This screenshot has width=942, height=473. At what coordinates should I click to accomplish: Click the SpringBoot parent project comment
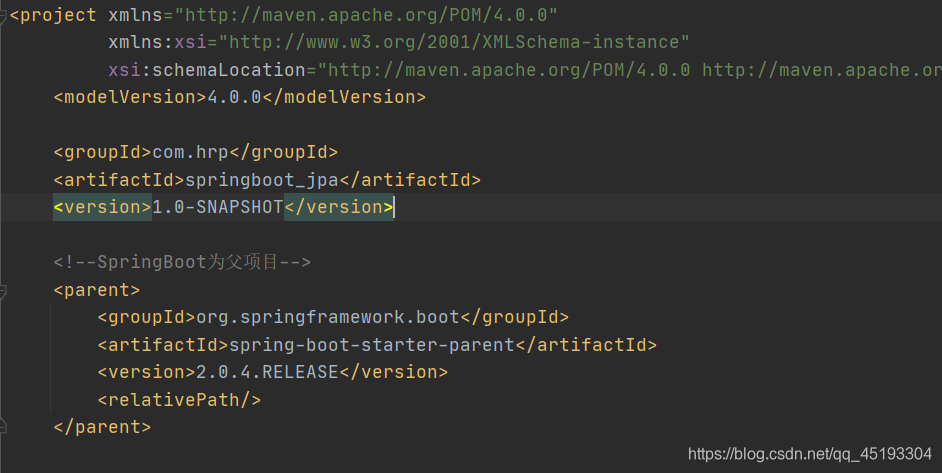[x=182, y=262]
